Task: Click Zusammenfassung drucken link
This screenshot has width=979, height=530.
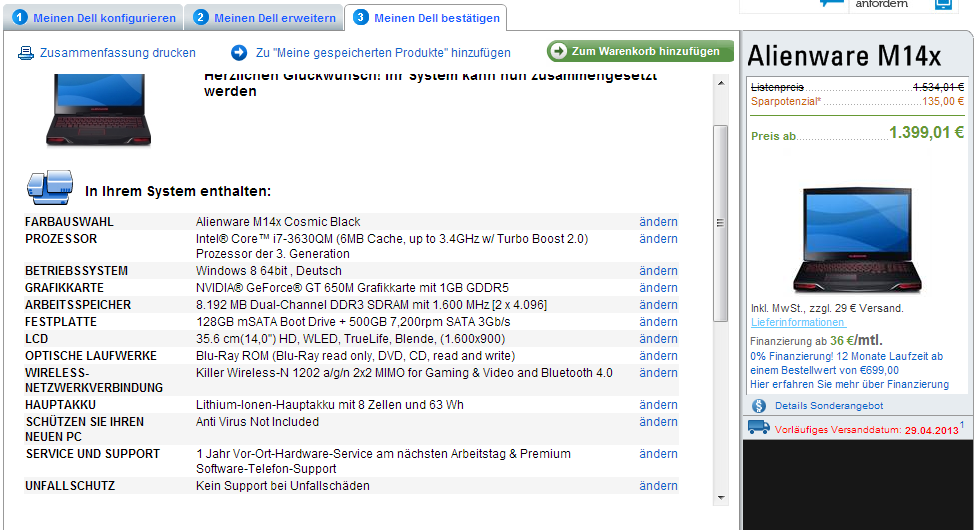Action: coord(117,53)
